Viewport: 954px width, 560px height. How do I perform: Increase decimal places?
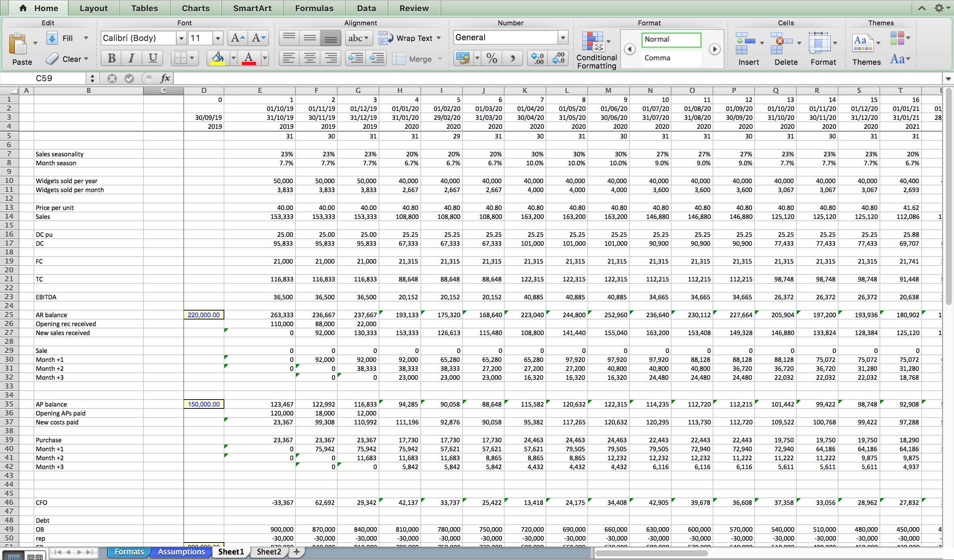(538, 58)
